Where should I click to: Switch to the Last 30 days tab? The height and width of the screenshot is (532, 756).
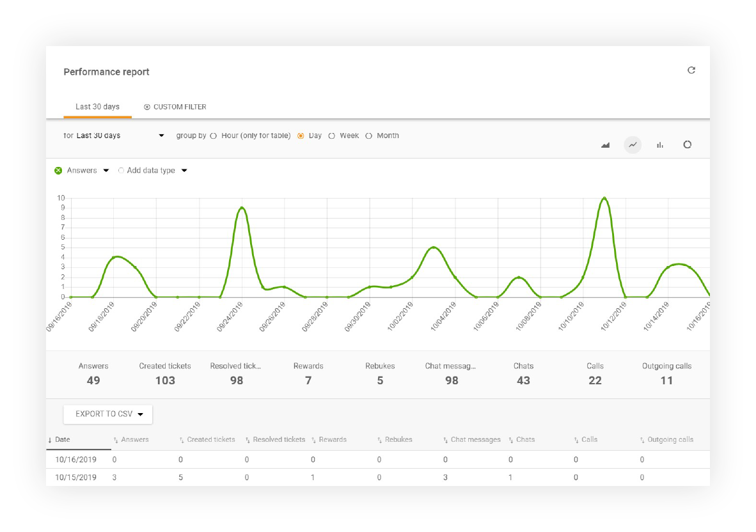[97, 107]
